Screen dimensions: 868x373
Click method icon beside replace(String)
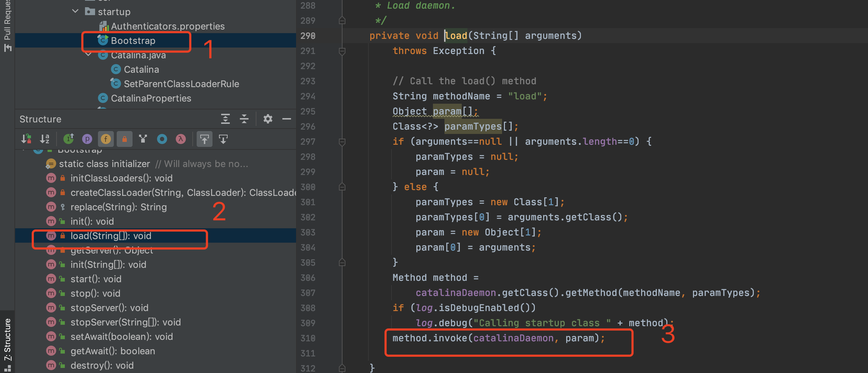[51, 207]
